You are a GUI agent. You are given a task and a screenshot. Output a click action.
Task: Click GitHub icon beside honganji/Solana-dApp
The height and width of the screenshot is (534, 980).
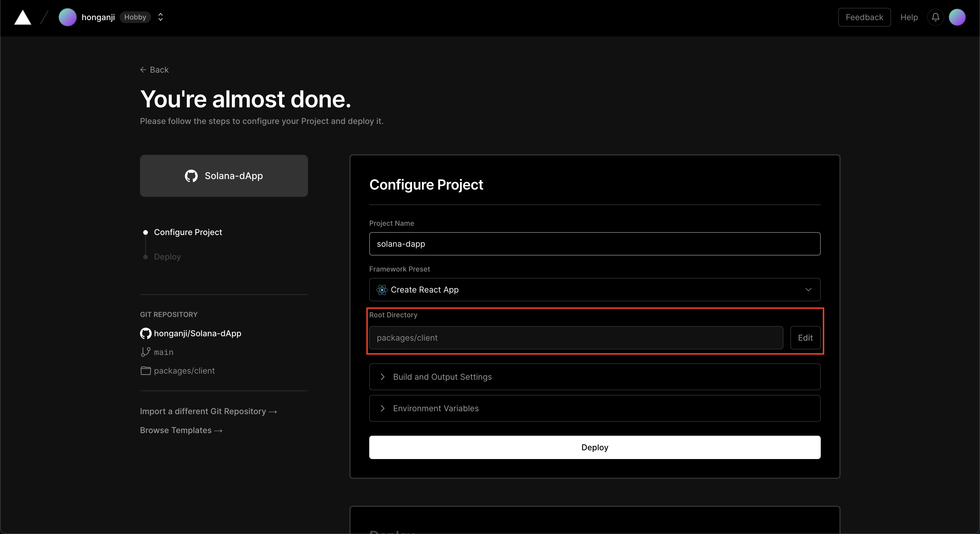(x=146, y=334)
